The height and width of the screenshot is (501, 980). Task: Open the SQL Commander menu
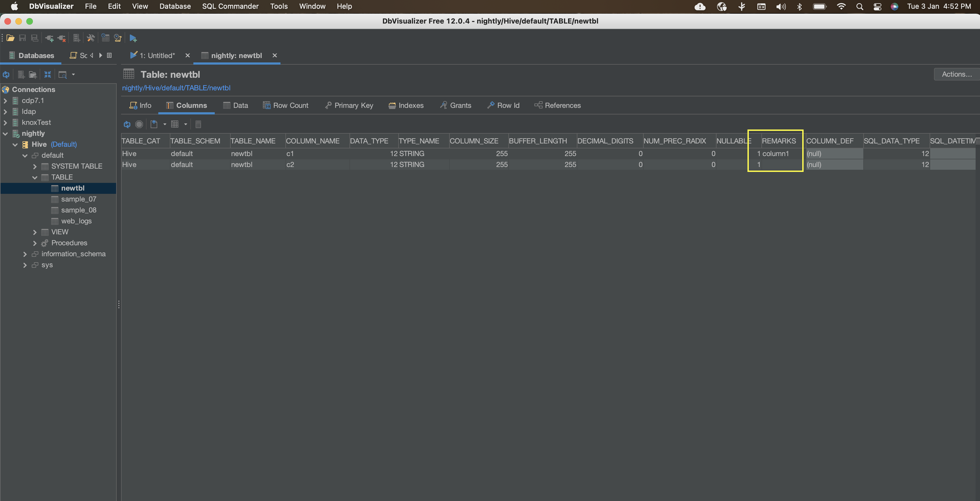tap(230, 7)
